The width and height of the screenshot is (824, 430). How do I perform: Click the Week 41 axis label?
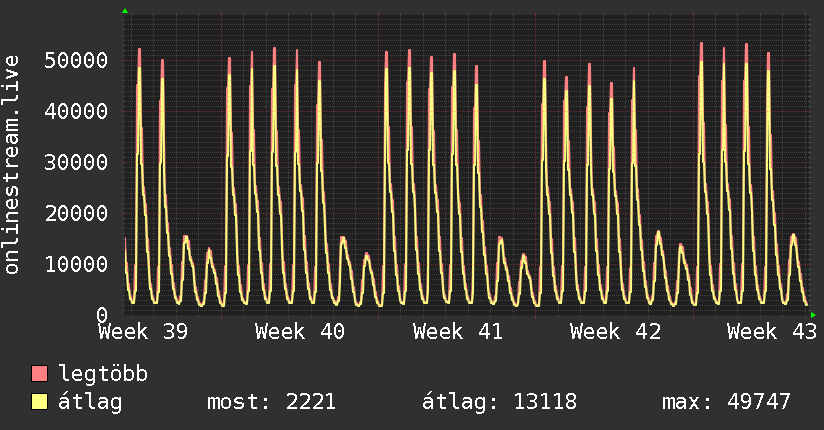(457, 332)
